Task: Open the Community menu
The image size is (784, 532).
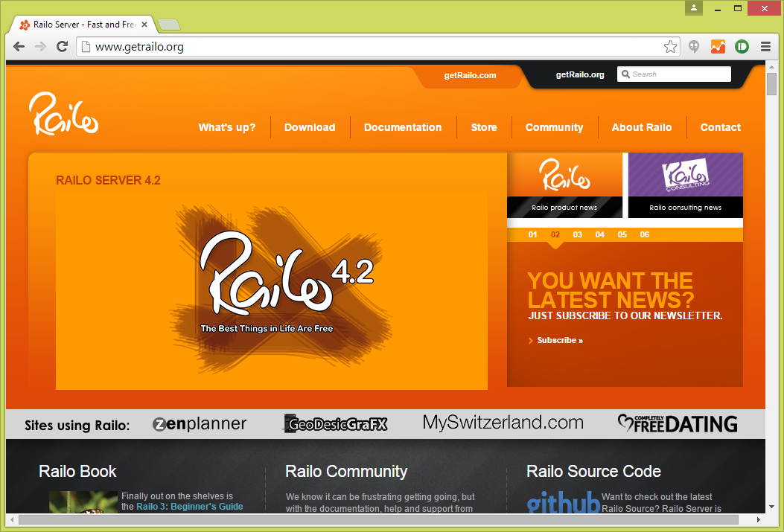Action: point(554,127)
